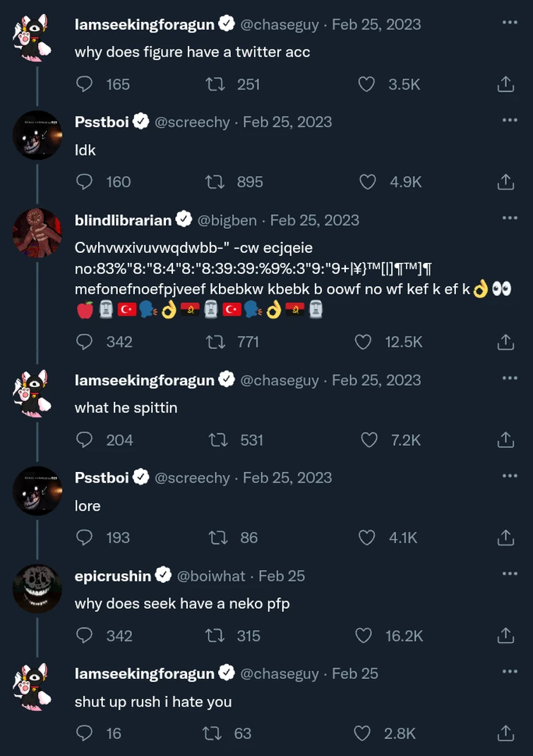Click blindlibrarian's profile avatar
Viewport: 533px width, 756px height.
pos(37,232)
